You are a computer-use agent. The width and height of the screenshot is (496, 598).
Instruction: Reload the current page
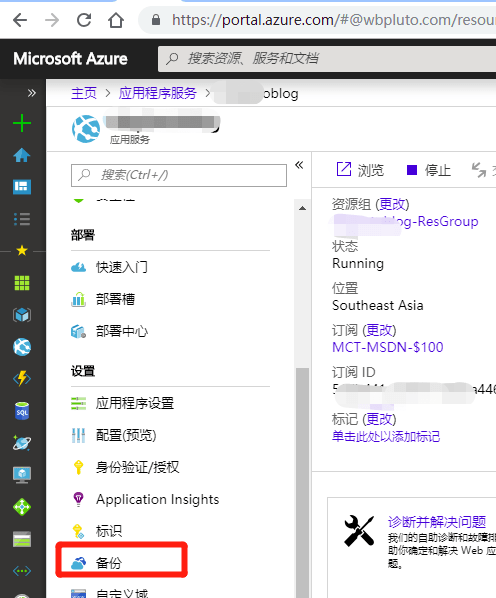pyautogui.click(x=84, y=20)
